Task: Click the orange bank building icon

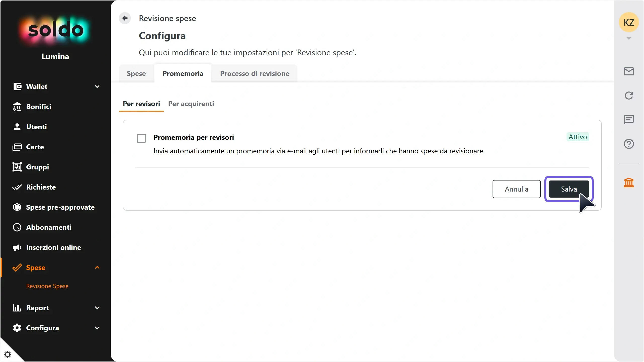Action: [x=629, y=183]
